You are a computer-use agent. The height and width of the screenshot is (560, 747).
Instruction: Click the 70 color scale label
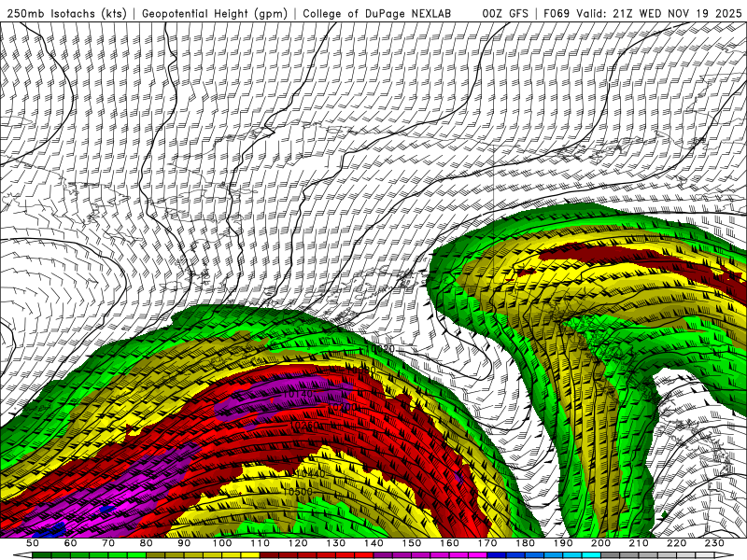(108, 543)
